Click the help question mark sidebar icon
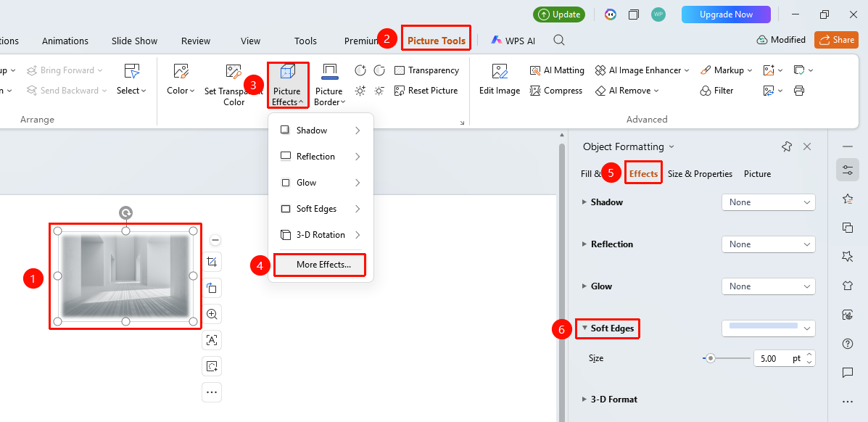The height and width of the screenshot is (422, 868). point(848,344)
